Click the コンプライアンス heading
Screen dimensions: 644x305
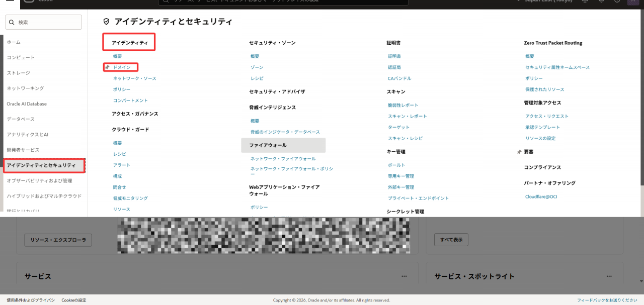point(542,167)
